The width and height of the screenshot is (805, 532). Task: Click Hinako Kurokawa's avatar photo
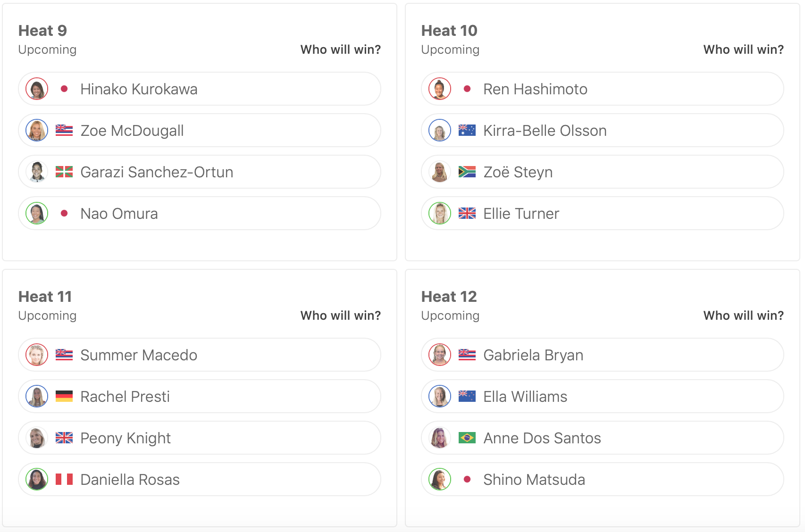(x=37, y=89)
